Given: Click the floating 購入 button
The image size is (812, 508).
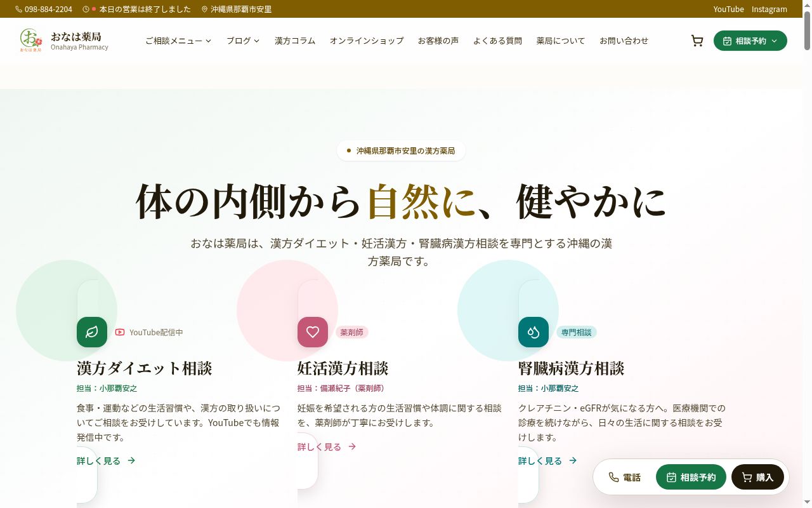Looking at the screenshot, I should 757,478.
